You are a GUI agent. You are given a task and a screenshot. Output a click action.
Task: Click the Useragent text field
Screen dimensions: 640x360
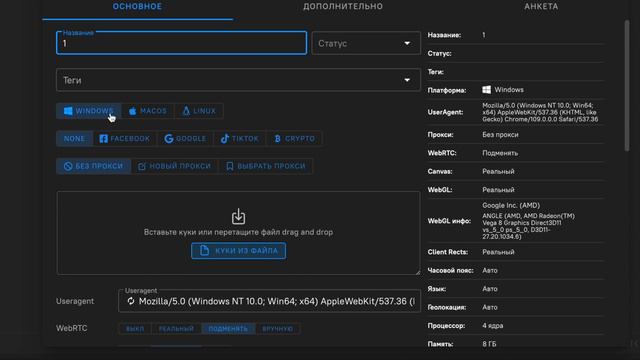(x=269, y=301)
